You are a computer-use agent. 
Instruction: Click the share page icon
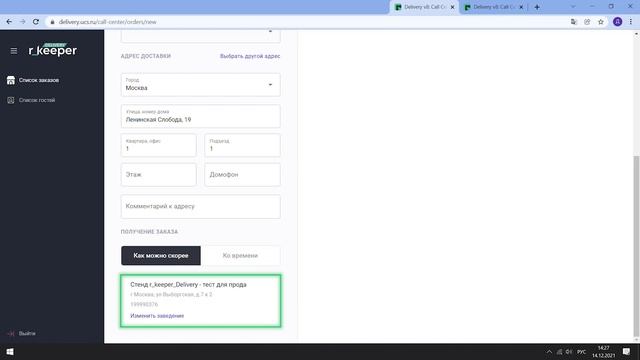coord(587,22)
